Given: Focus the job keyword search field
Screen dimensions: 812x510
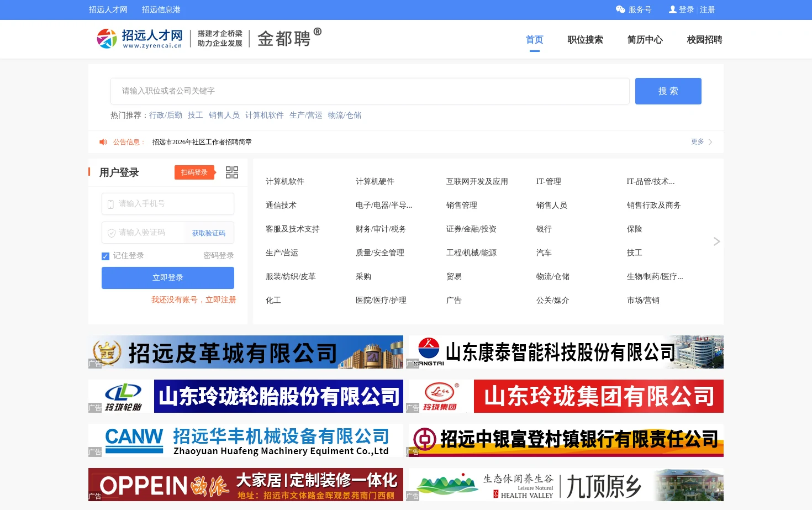Looking at the screenshot, I should pyautogui.click(x=370, y=91).
